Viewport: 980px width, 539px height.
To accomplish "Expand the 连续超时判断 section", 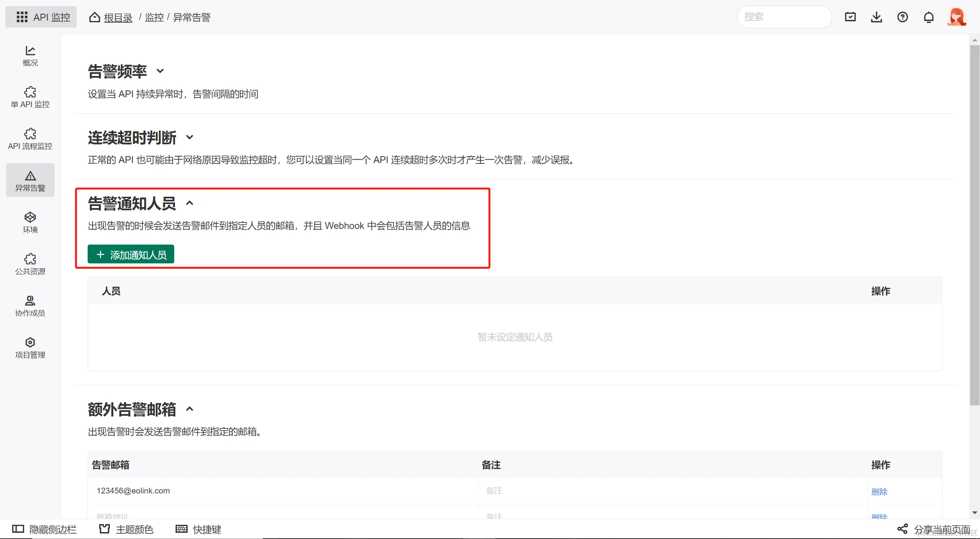I will point(190,137).
